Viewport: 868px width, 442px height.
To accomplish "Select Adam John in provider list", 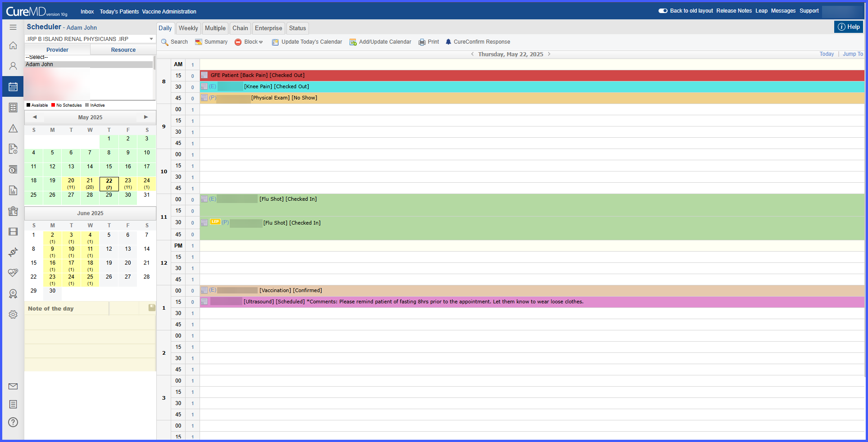I will [40, 64].
